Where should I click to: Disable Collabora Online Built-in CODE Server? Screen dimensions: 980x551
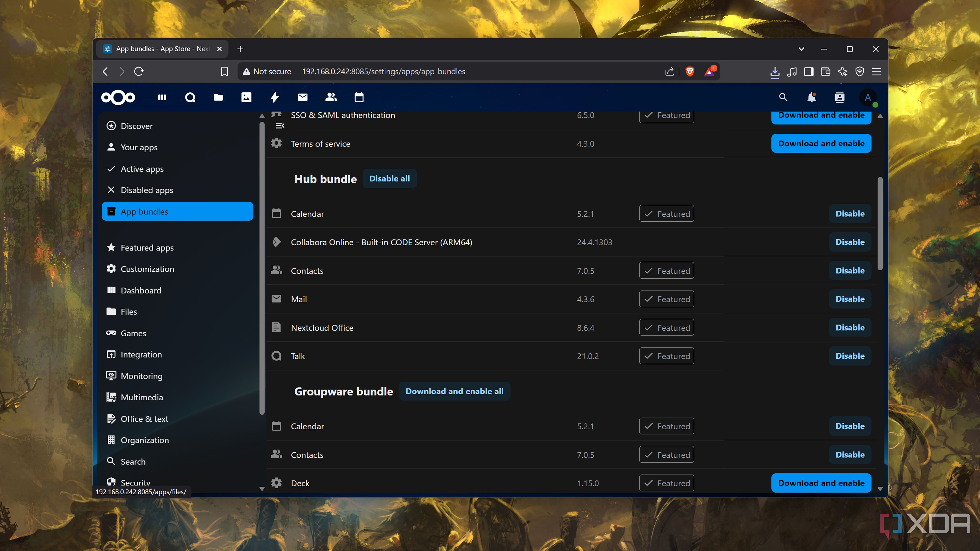point(850,242)
